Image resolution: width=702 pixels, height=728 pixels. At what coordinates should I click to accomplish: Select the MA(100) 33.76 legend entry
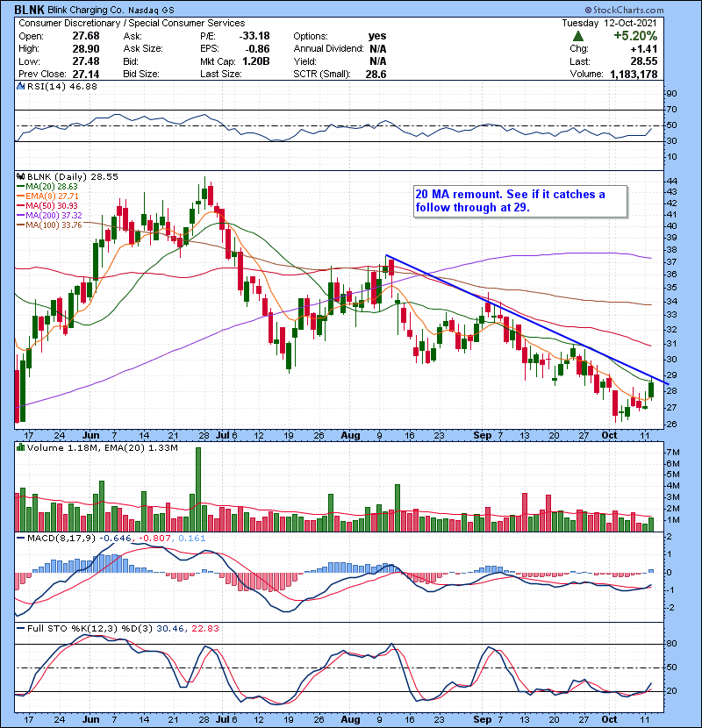coord(49,225)
